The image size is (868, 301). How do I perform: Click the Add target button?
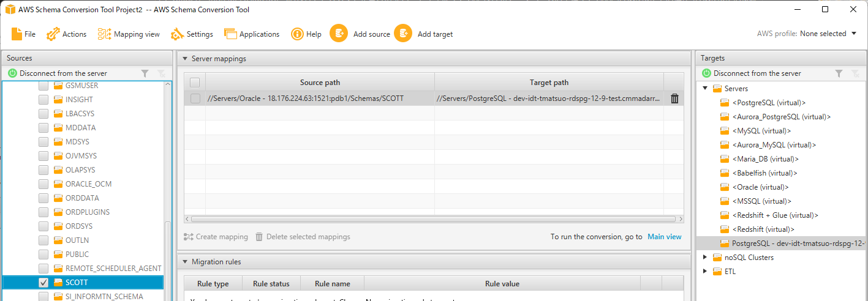coord(424,34)
